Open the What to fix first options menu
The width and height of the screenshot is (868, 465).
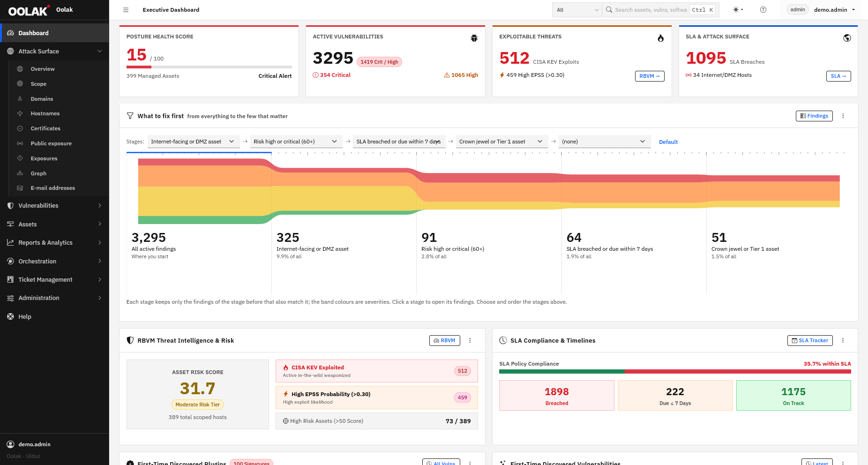(x=843, y=116)
